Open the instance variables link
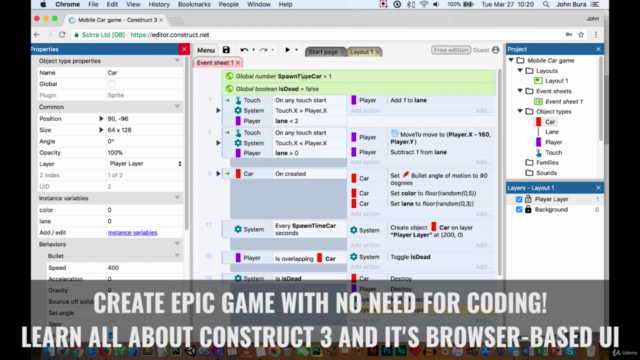This screenshot has width=640, height=360. tap(133, 233)
